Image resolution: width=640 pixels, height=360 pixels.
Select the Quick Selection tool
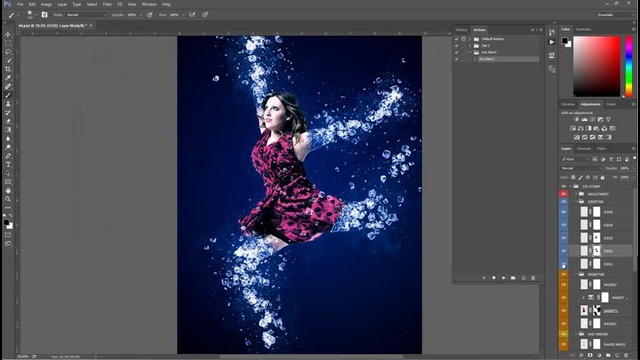pos(8,60)
